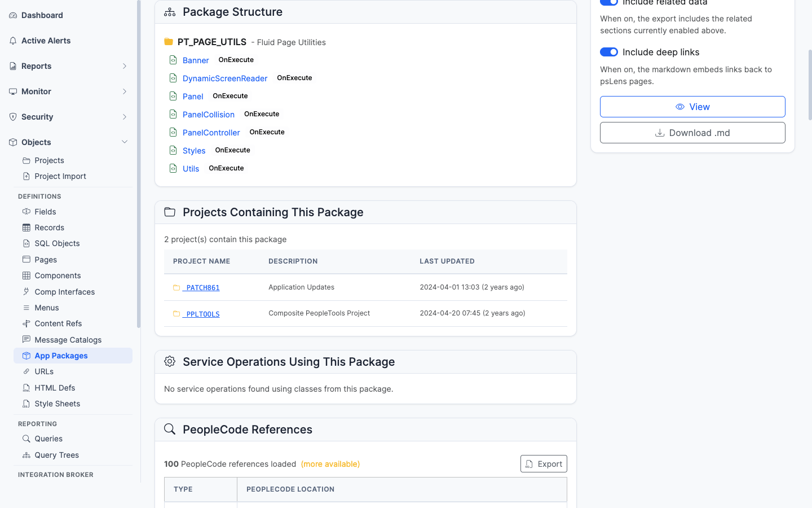Click the sidebar vertical scrollbar

[139, 164]
